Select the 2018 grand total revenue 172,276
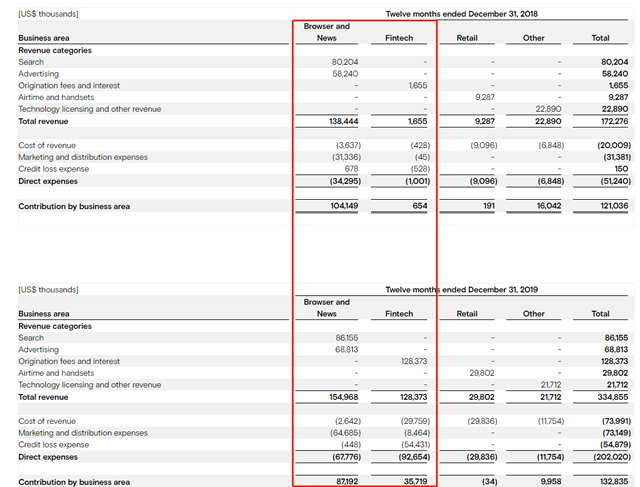Screen dimensions: 640x487 click(609, 121)
